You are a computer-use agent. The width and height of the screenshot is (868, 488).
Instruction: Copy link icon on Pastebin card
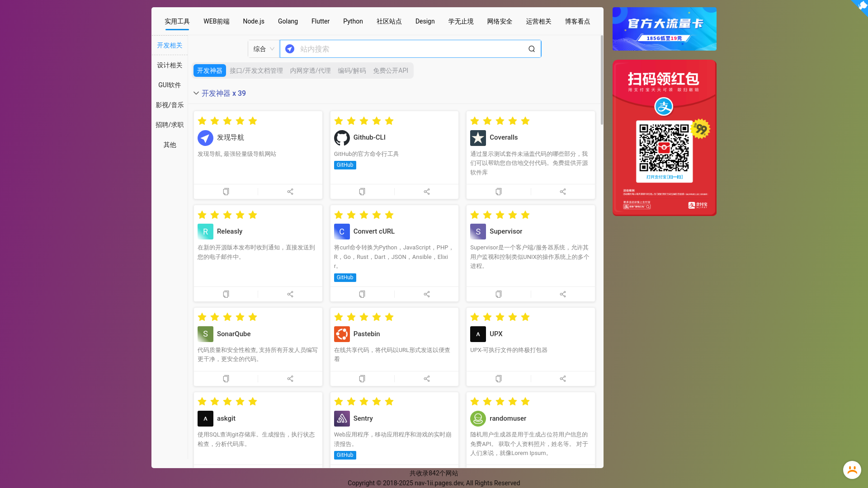click(x=362, y=379)
